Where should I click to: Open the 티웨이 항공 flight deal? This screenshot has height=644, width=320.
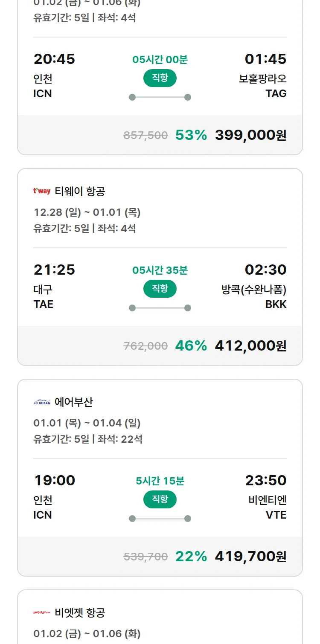pyautogui.click(x=80, y=191)
